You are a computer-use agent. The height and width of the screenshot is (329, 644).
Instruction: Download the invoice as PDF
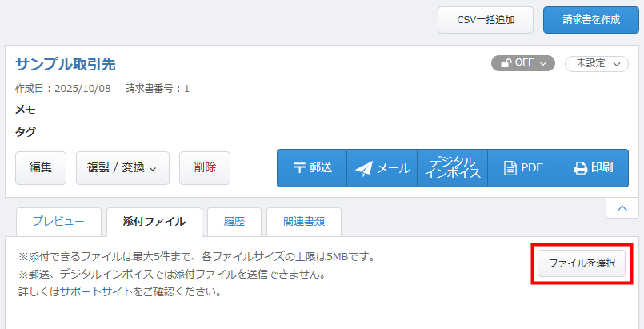(522, 168)
